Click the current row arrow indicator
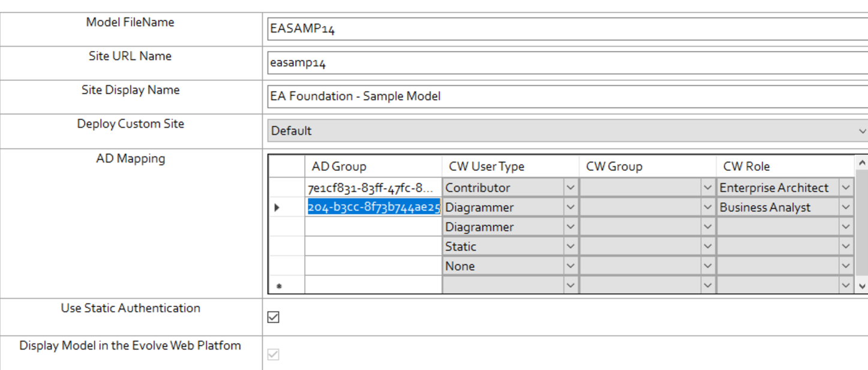The image size is (868, 370). pyautogui.click(x=277, y=207)
